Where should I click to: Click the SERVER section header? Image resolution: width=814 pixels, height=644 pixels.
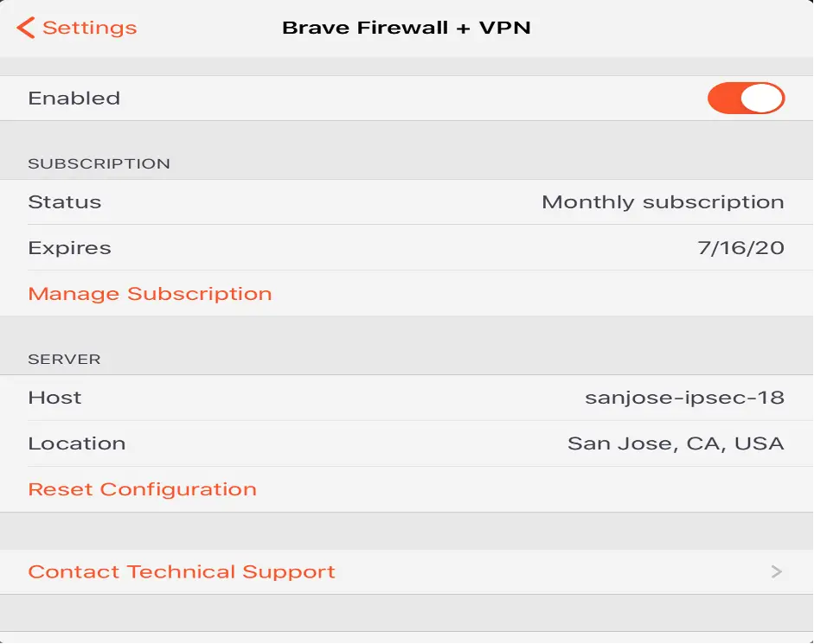tap(64, 359)
